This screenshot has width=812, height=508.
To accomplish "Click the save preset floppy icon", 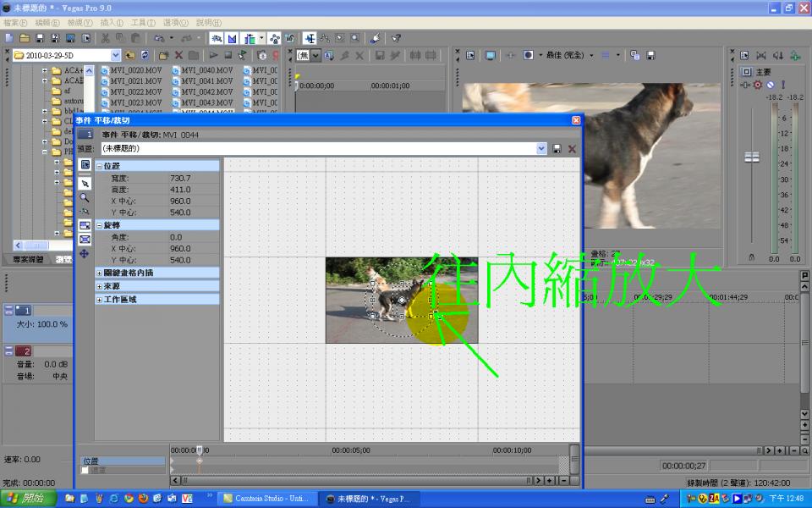I will 557,148.
